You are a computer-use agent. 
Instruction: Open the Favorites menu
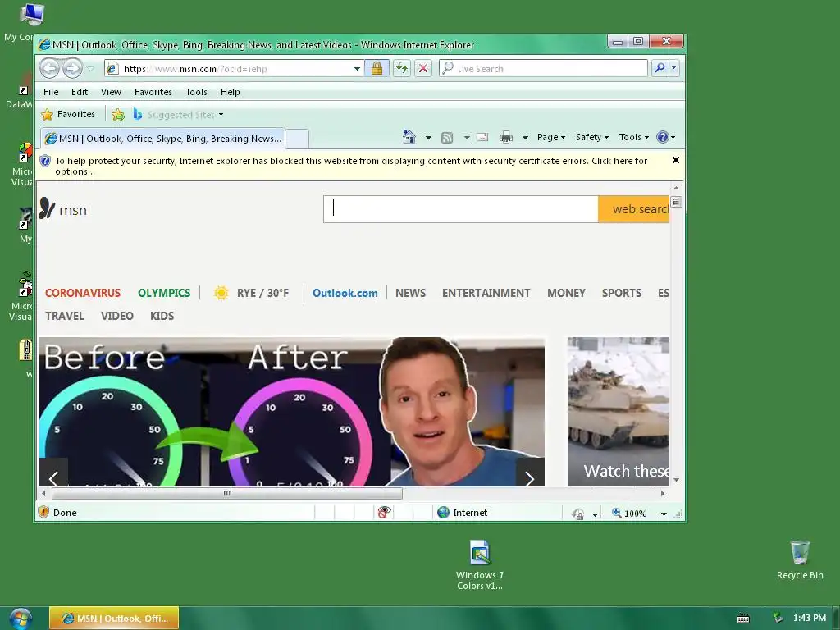153,92
